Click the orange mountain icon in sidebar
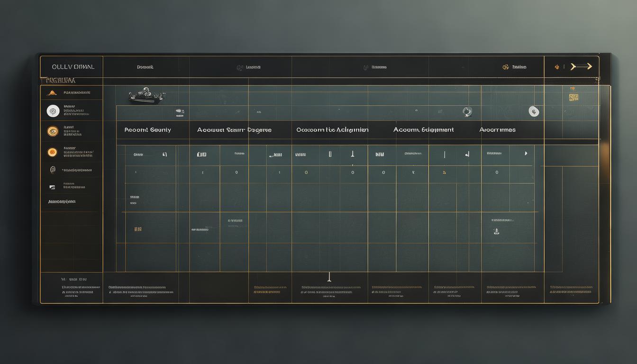637x364 pixels. coord(52,93)
